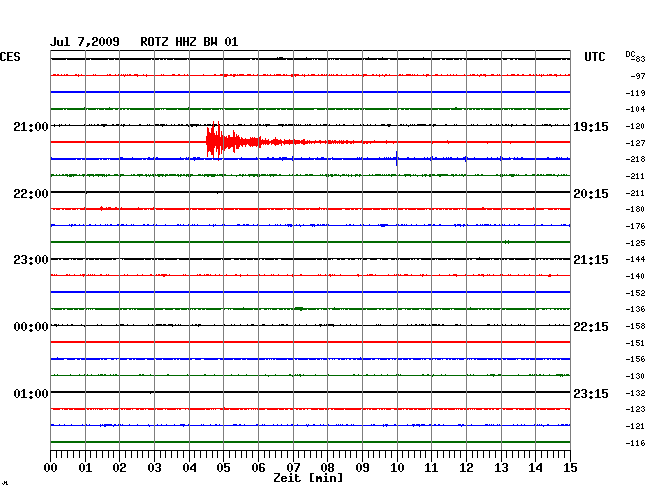
Task: Select the DC offset value -97
Action: [x=638, y=76]
